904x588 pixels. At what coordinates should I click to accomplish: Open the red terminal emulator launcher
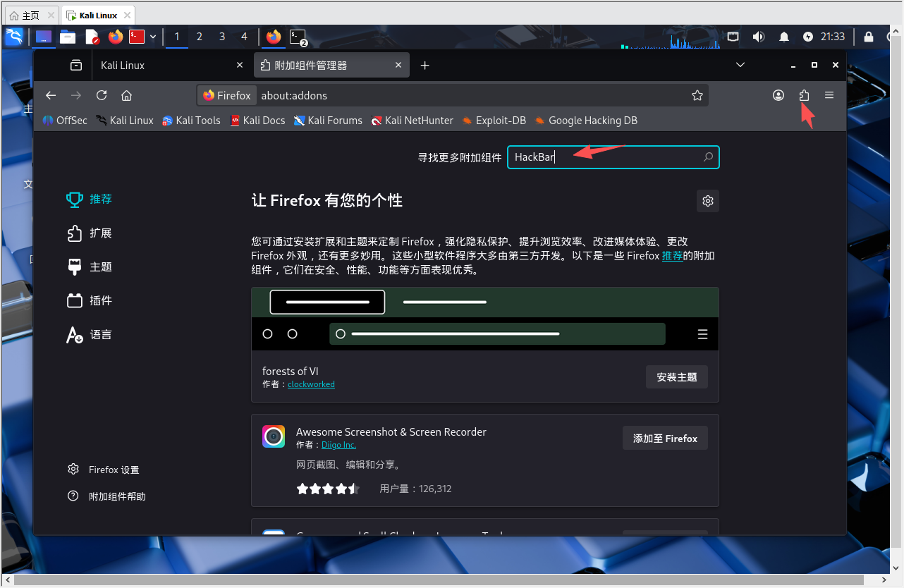tap(137, 37)
